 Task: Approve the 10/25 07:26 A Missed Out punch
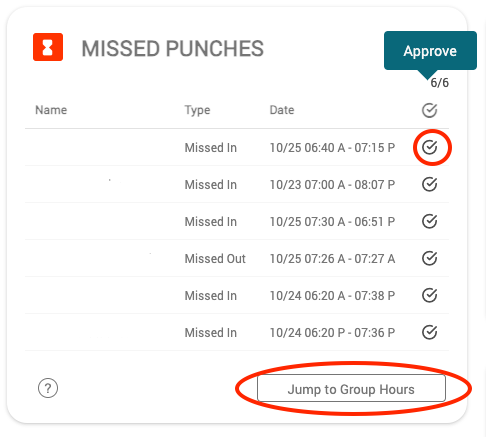coord(429,258)
